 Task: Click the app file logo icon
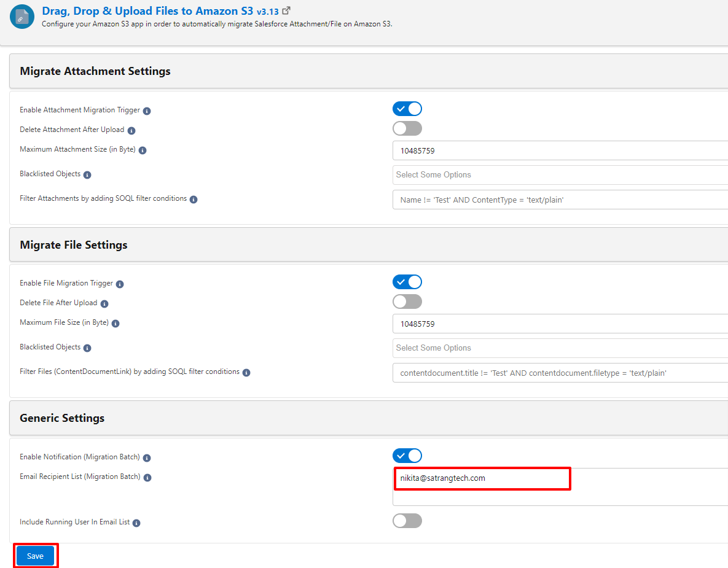pos(22,17)
